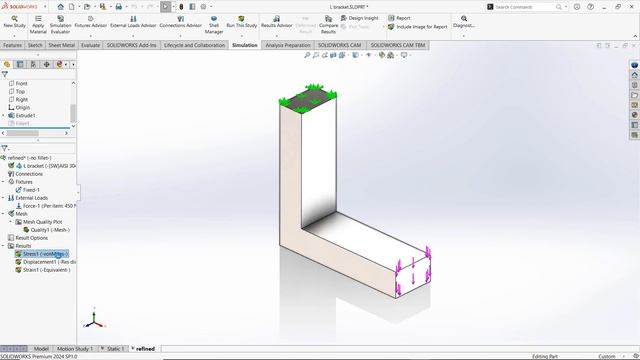Select Force-1 load item
This screenshot has width=640, height=360.
[46, 206]
